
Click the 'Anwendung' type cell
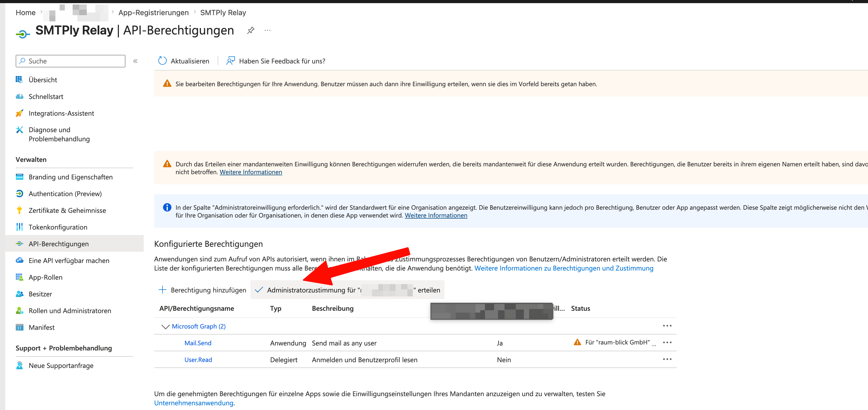point(288,343)
